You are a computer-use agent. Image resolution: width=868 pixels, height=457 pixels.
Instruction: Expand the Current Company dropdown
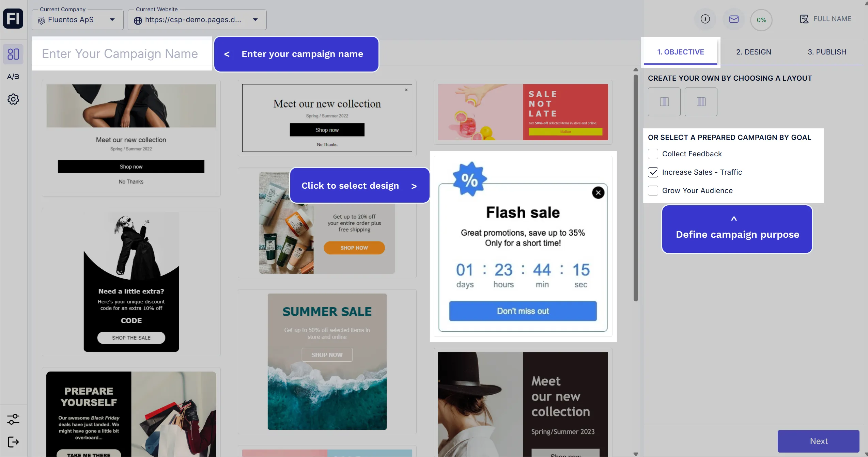click(x=78, y=20)
